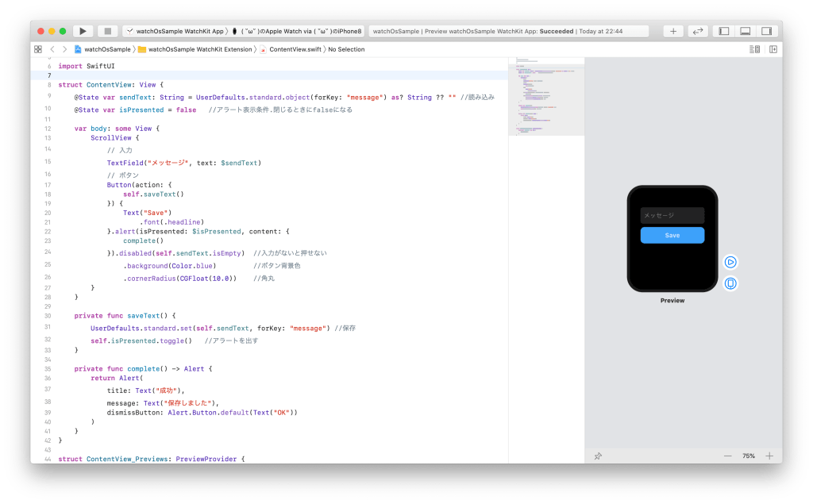Open the Library with the plus button
Image resolution: width=813 pixels, height=504 pixels.
coord(673,31)
